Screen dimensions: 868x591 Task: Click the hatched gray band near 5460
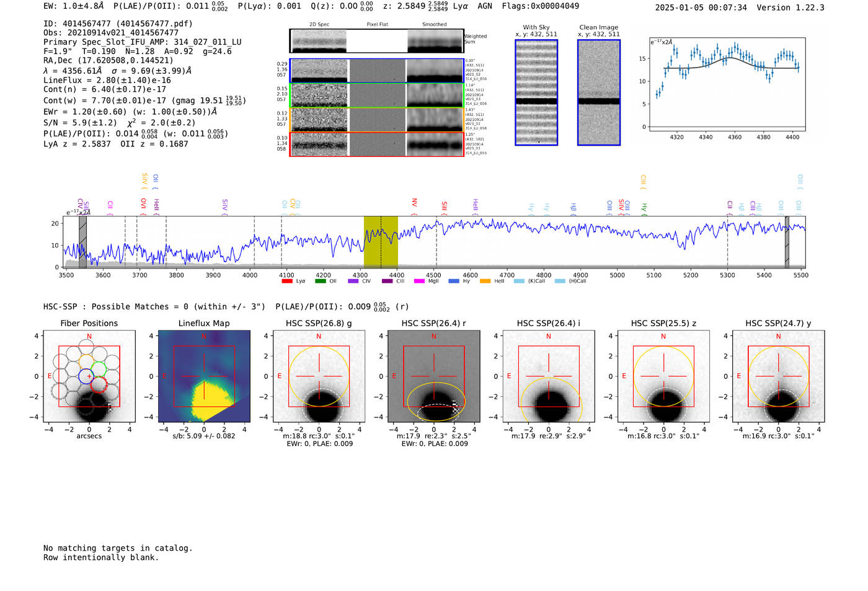tap(787, 241)
